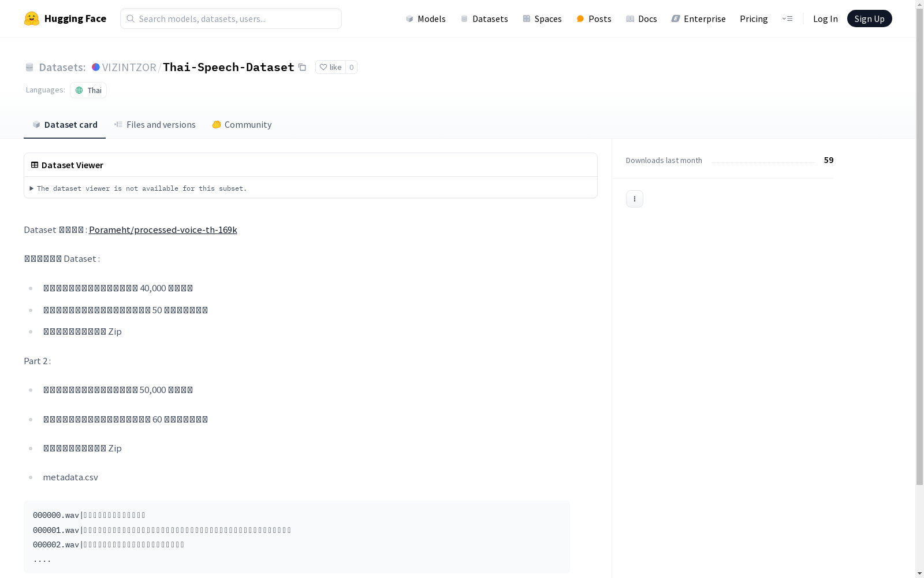Open Enterprise from top navigation

click(698, 18)
